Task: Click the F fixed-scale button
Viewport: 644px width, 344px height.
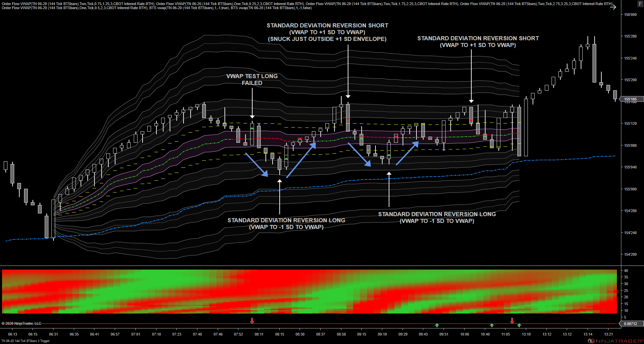Action: 640,4
